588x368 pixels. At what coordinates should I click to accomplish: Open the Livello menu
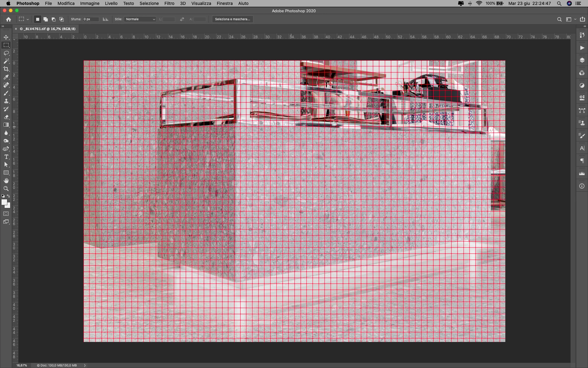(x=111, y=3)
